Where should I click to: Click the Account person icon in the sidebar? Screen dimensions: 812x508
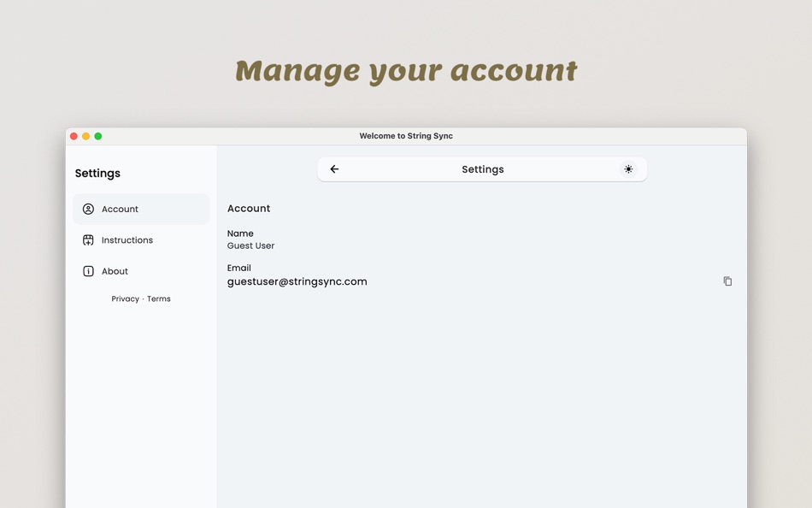(x=88, y=209)
